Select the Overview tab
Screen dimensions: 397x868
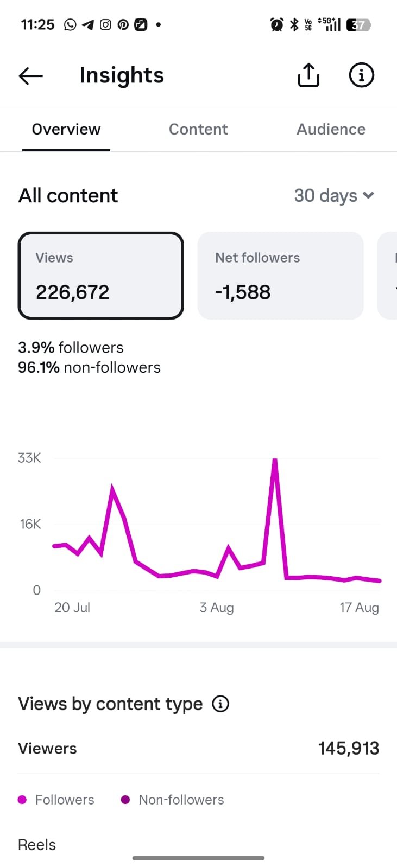pyautogui.click(x=66, y=129)
